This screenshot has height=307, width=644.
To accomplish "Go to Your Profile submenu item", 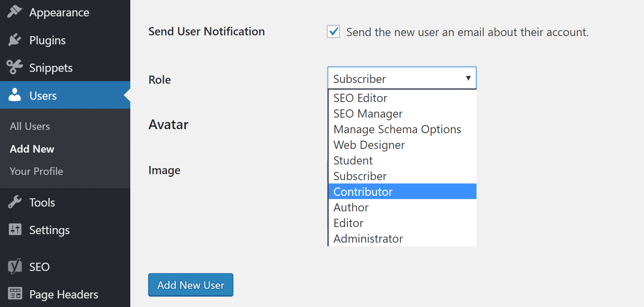I will click(36, 171).
